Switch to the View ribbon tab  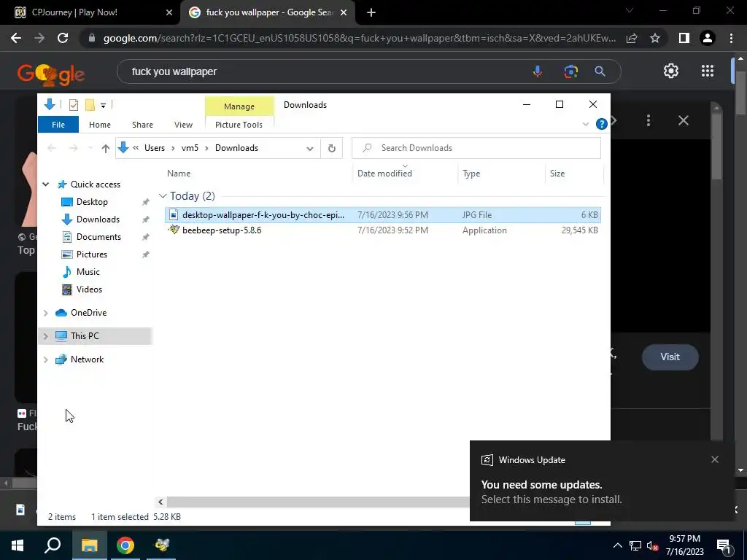(x=183, y=125)
